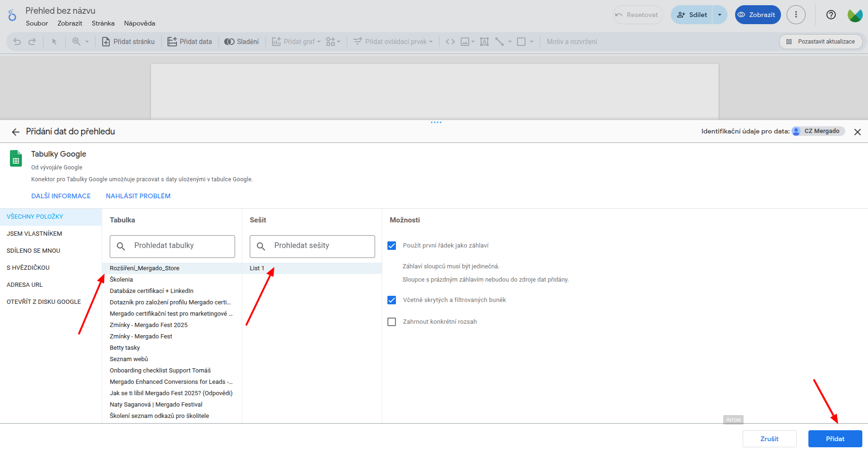Viewport: 868px width, 452px height.
Task: Click Prohledat tabulky search field
Action: pos(172,246)
